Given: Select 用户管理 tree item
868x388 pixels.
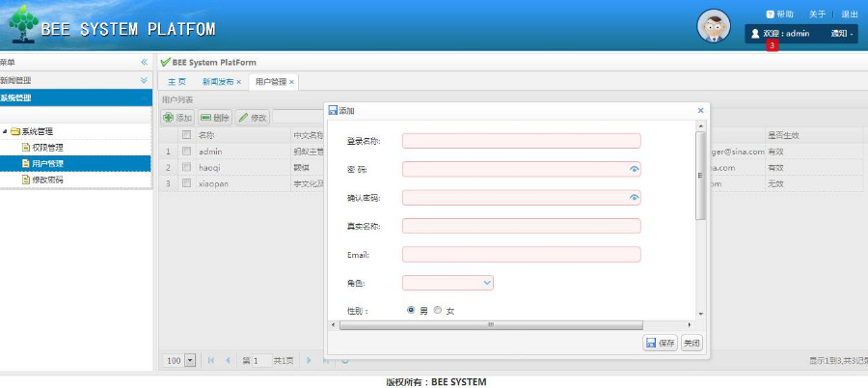Looking at the screenshot, I should click(x=47, y=163).
